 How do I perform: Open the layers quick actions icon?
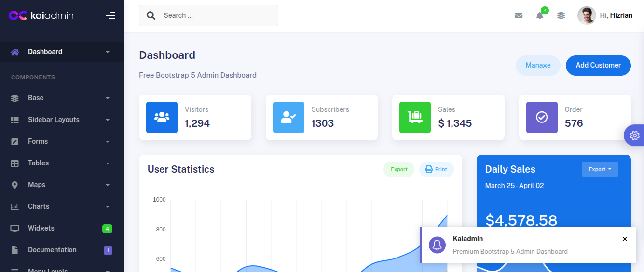[561, 15]
